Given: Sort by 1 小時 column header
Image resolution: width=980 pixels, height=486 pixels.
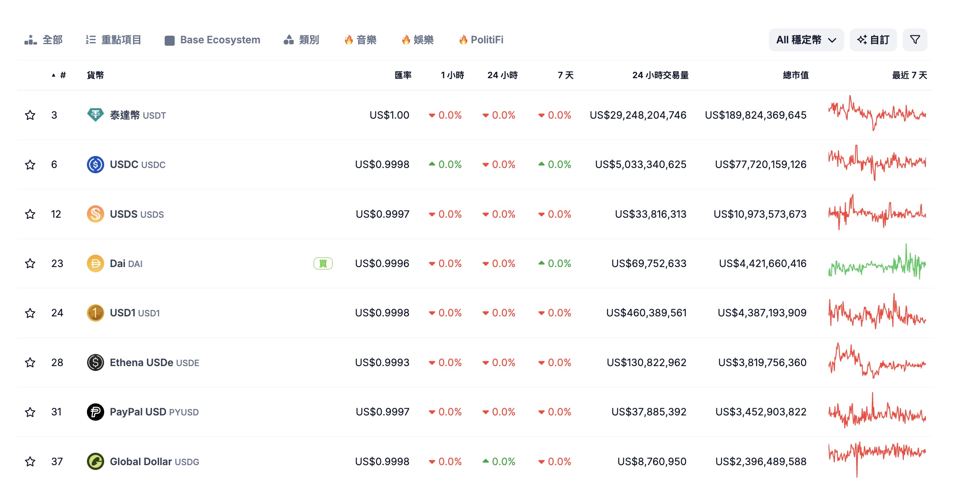Looking at the screenshot, I should [x=452, y=75].
